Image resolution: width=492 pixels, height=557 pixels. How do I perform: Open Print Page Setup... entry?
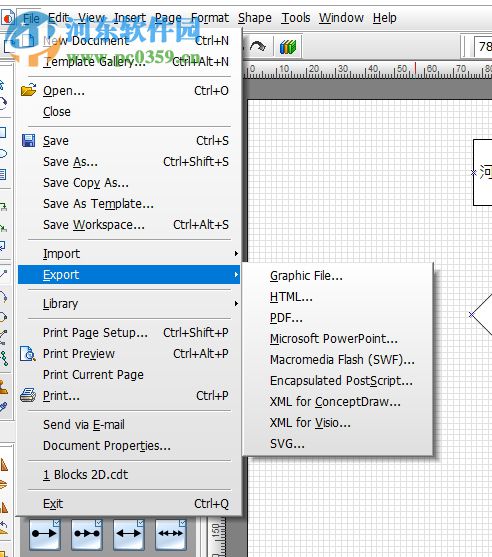tap(129, 332)
